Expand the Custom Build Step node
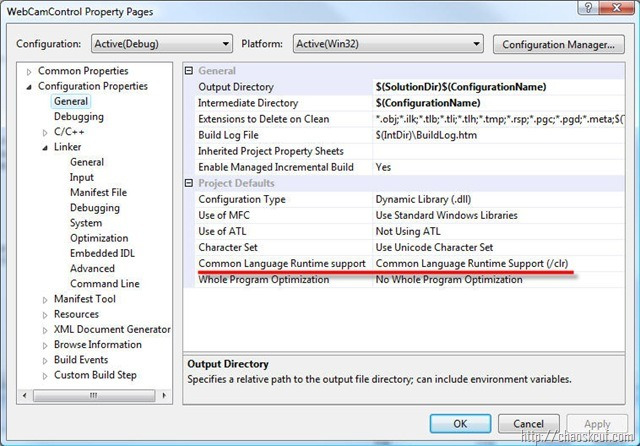 (45, 376)
